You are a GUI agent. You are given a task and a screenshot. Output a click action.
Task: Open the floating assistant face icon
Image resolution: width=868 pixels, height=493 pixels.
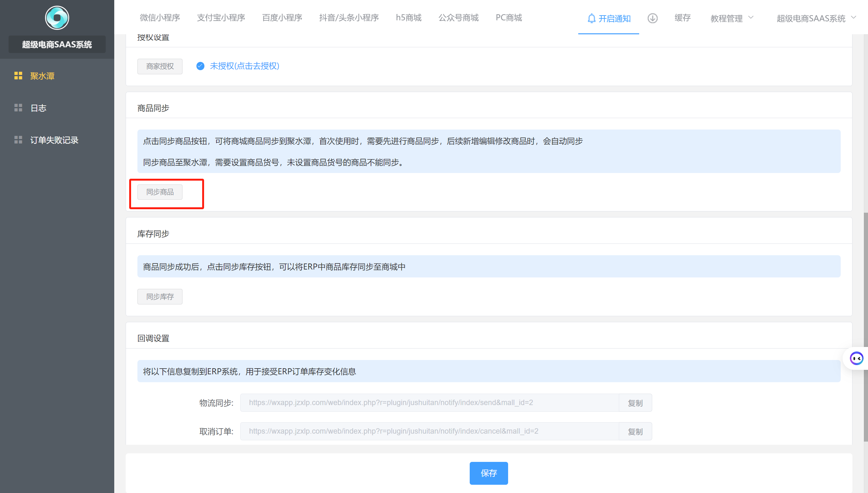tap(856, 358)
